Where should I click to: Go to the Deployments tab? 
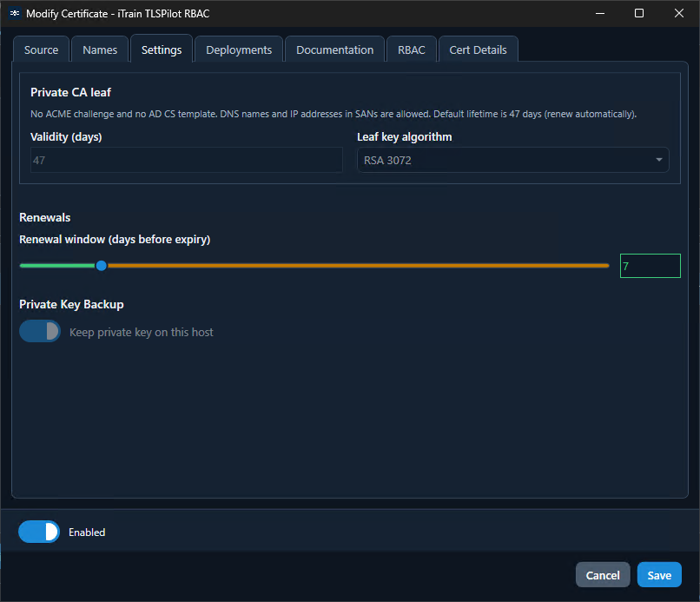coord(239,50)
